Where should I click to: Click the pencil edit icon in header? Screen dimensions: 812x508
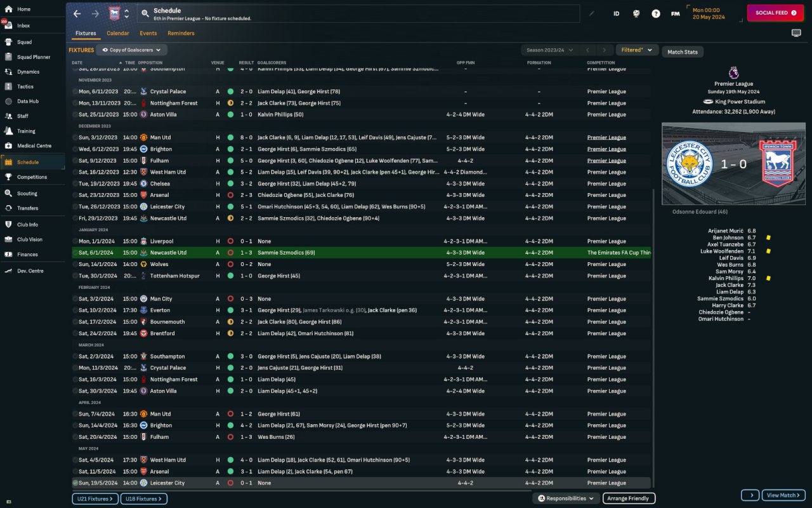[x=592, y=13]
